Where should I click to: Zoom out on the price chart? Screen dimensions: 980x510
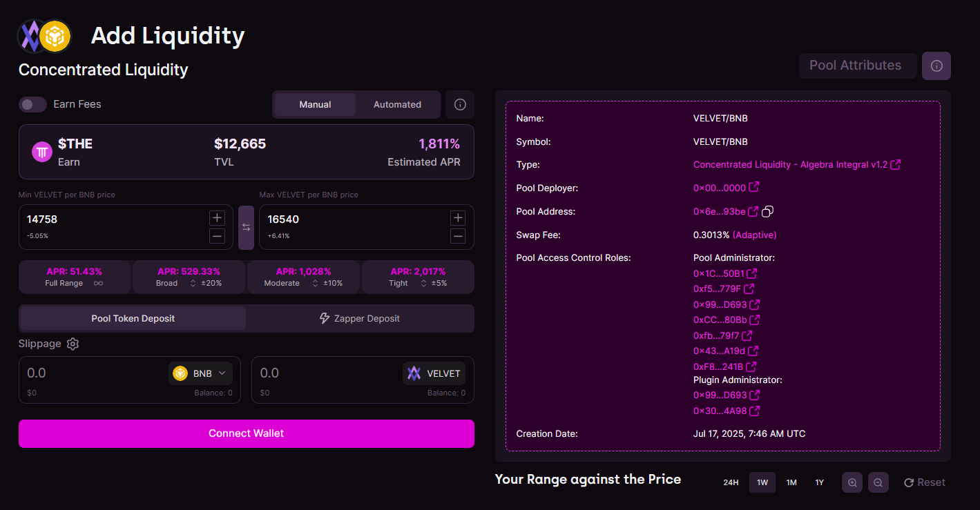[878, 482]
